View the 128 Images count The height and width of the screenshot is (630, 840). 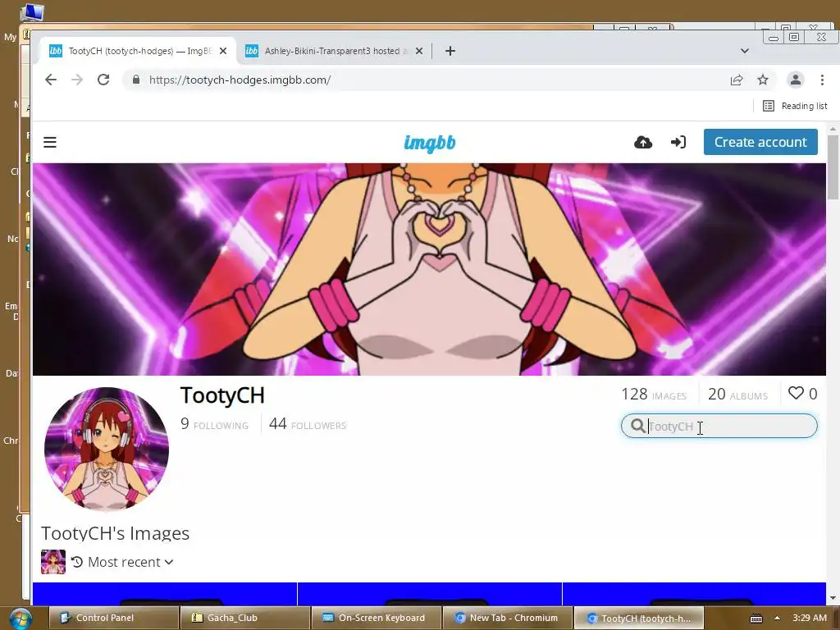pyautogui.click(x=654, y=395)
